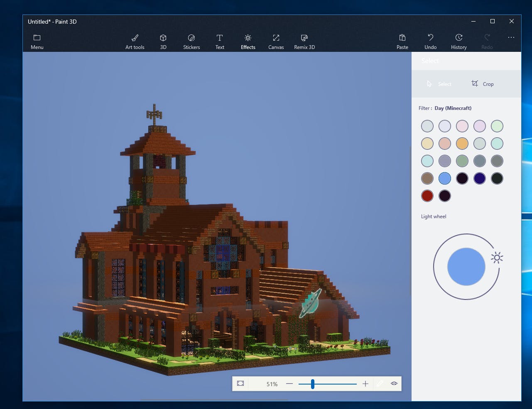The height and width of the screenshot is (409, 532).
Task: Pick the pale pink filter swatch
Action: point(462,126)
